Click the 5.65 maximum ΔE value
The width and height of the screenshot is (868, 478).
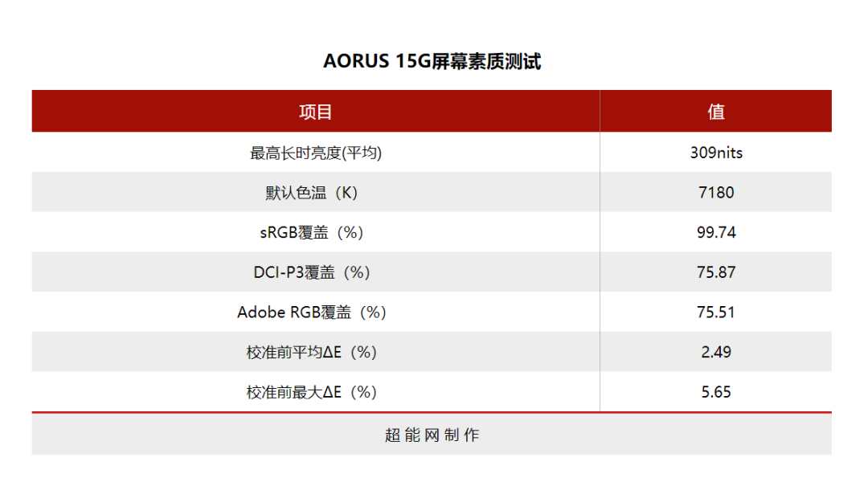[716, 392]
